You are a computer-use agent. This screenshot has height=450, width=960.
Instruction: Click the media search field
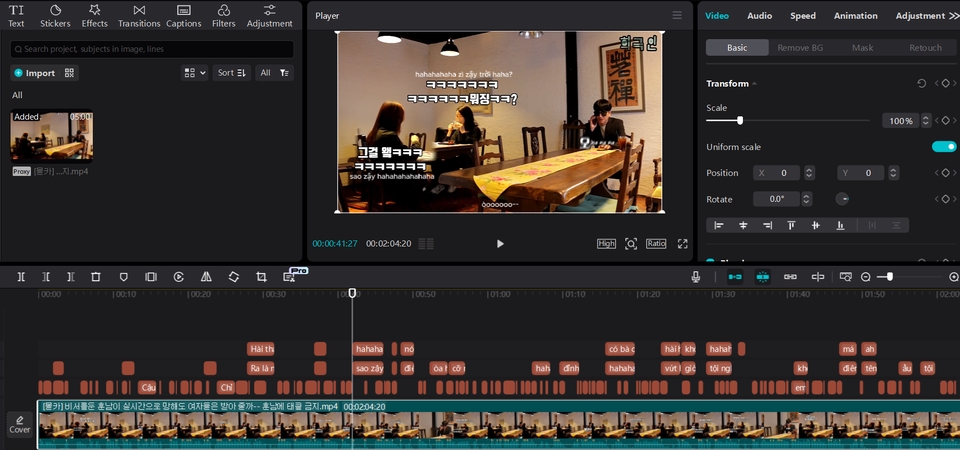click(x=152, y=49)
